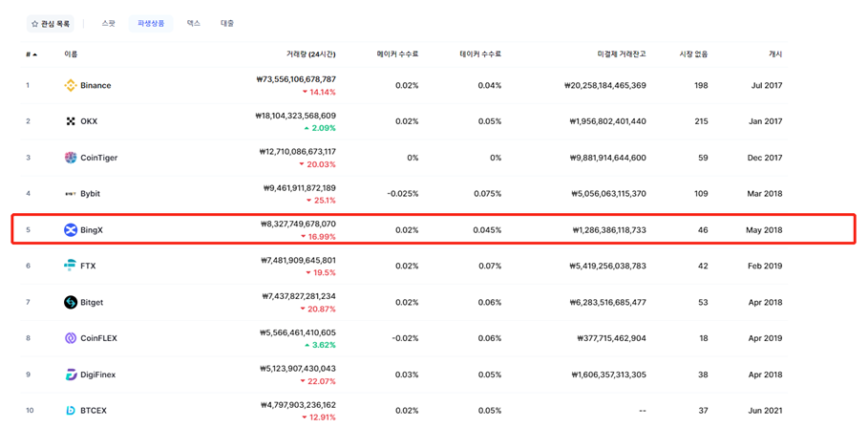The image size is (868, 428).
Task: Switch to the 덱스 tab
Action: coord(193,24)
